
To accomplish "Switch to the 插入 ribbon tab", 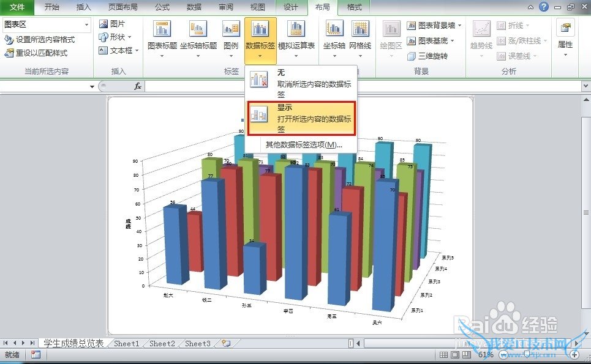I will 83,7.
